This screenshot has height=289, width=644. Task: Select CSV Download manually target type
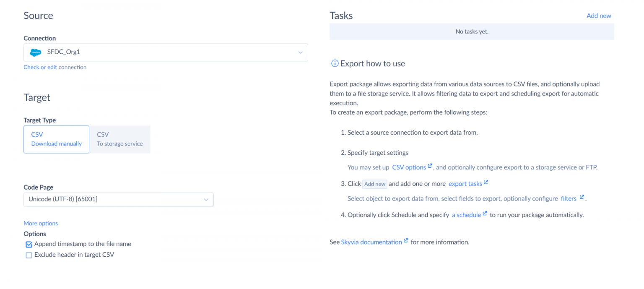pos(56,139)
